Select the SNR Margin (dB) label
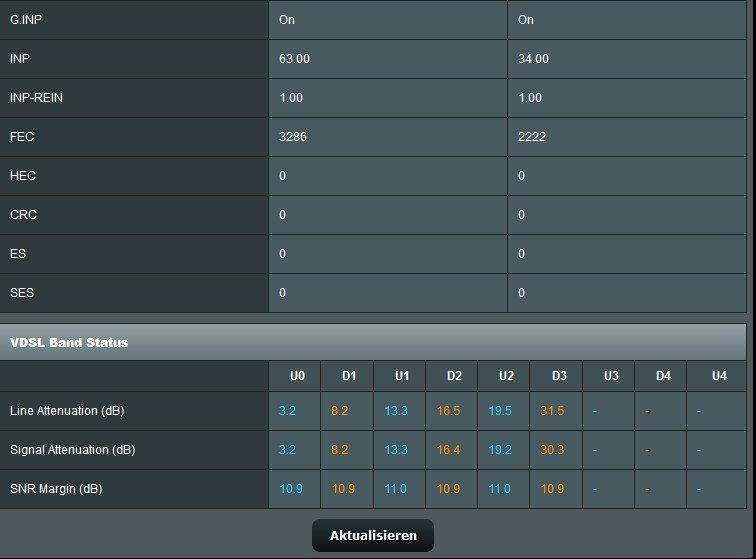The height and width of the screenshot is (559, 756). pos(56,489)
